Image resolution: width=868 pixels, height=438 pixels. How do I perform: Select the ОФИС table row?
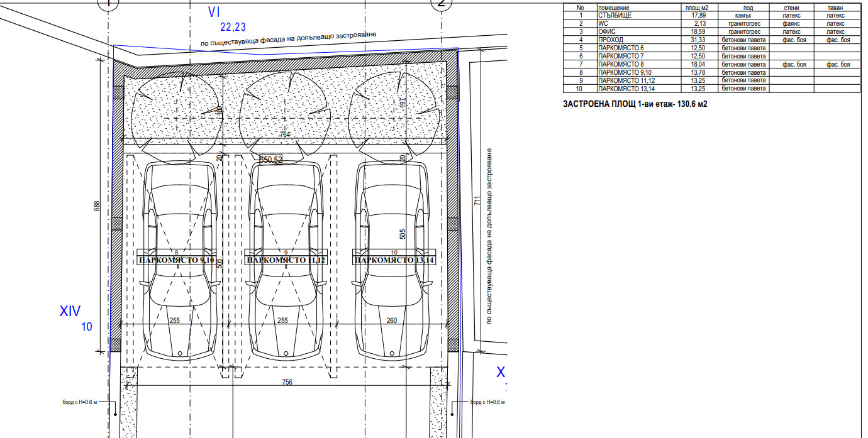709,31
